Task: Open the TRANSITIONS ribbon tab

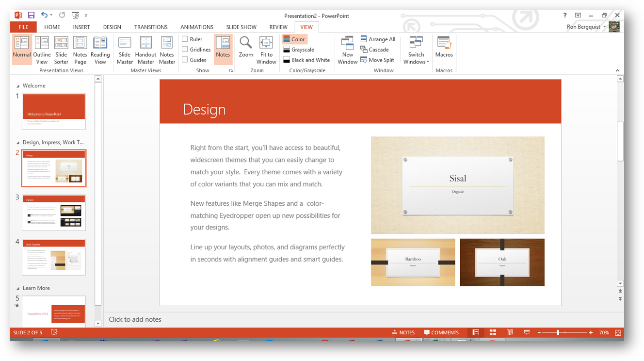Action: (151, 27)
